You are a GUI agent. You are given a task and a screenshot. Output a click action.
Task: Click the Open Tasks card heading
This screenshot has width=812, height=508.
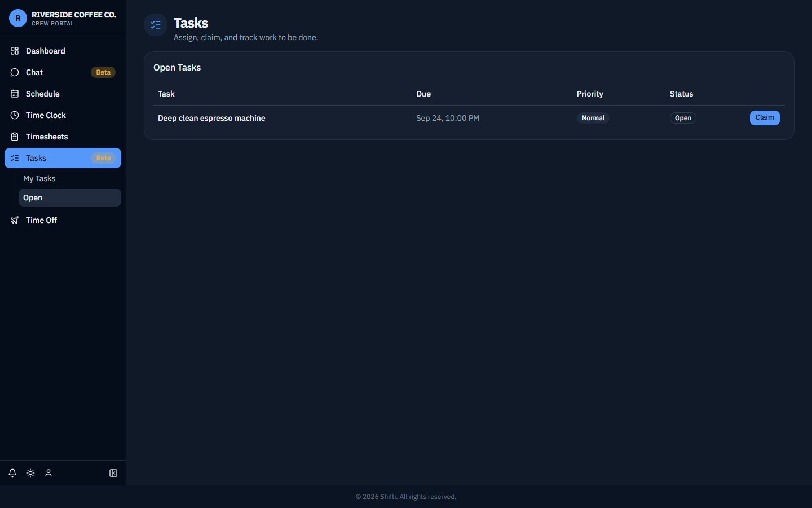click(177, 68)
